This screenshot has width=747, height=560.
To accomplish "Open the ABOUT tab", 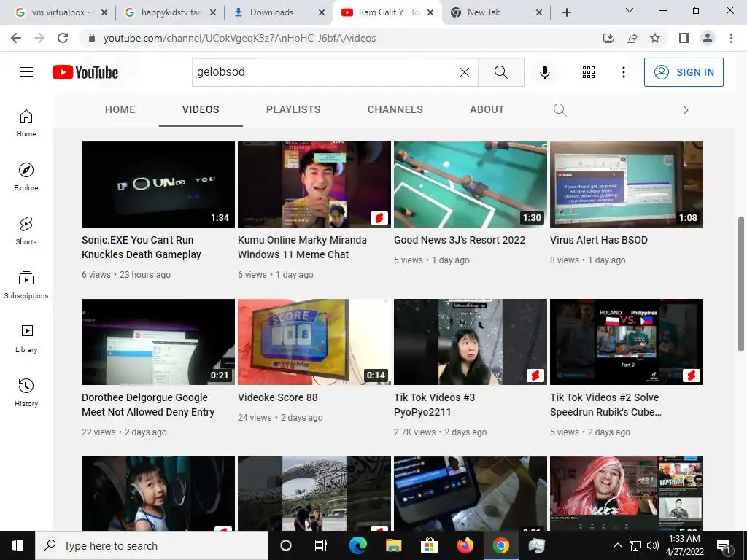I will [x=487, y=109].
